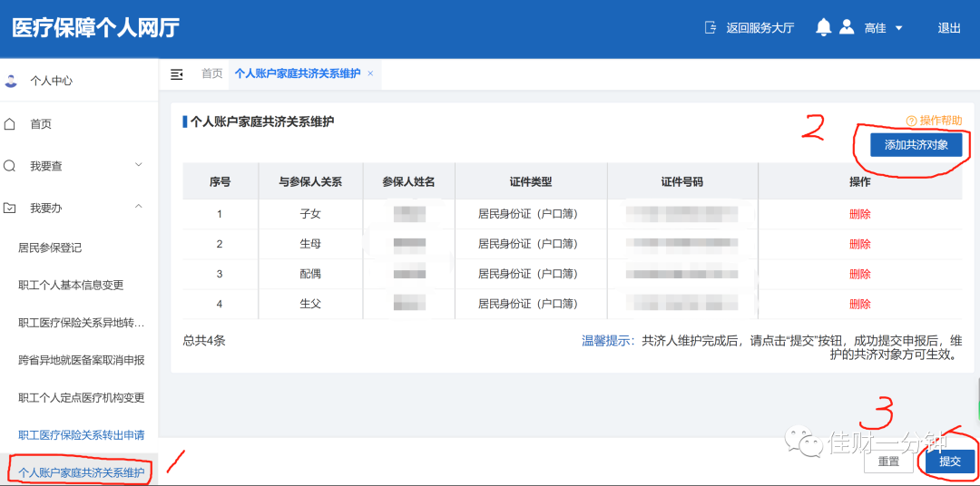Switch to the 首页 tab
The width and height of the screenshot is (980, 486).
click(x=211, y=73)
